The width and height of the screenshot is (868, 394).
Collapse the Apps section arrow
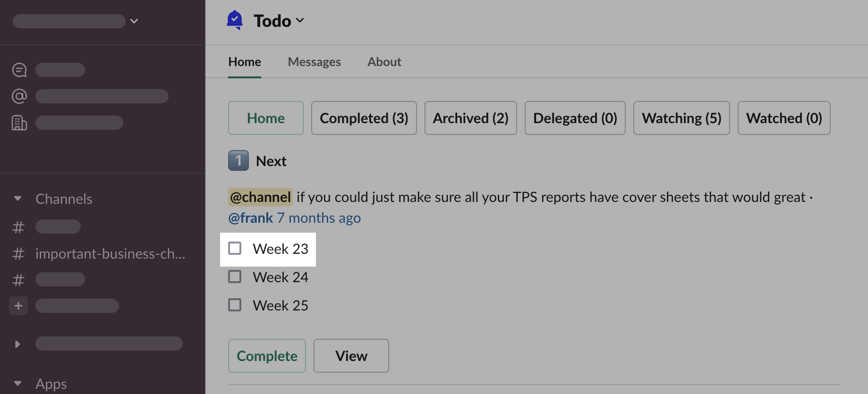tap(18, 384)
